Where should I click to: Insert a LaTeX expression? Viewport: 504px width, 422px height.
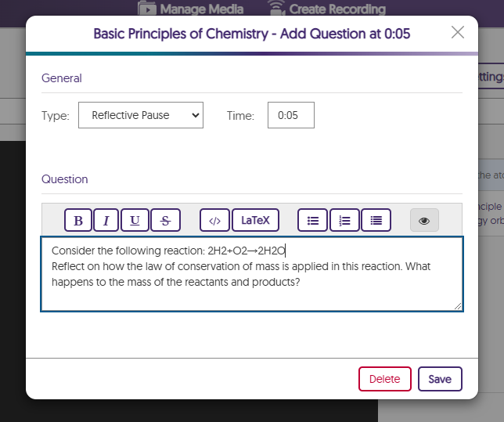256,220
